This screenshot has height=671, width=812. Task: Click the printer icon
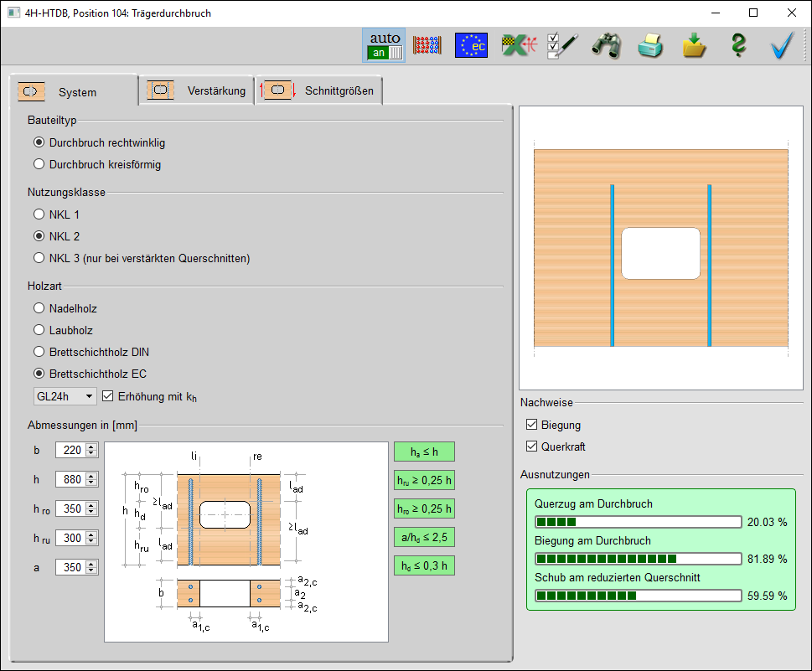(x=650, y=45)
